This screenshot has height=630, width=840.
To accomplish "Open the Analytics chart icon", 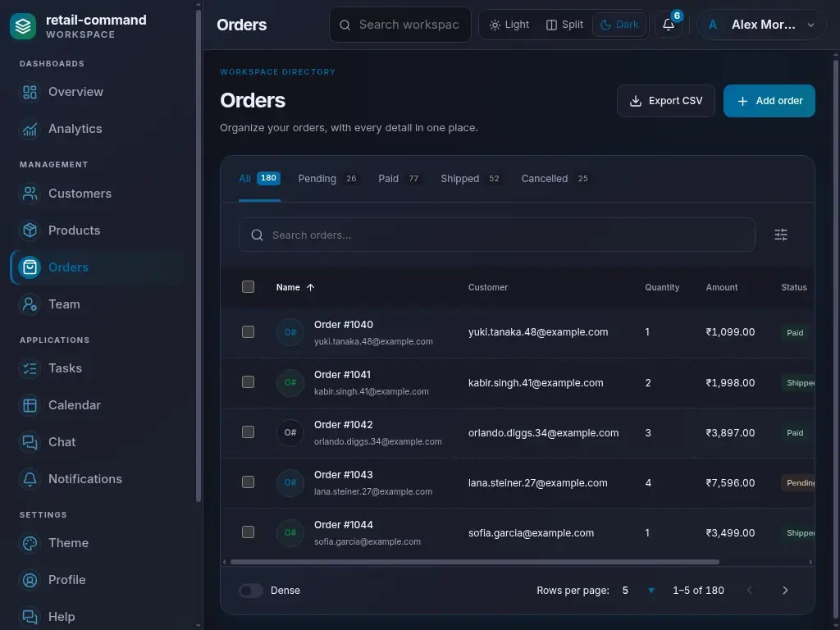I will click(30, 129).
